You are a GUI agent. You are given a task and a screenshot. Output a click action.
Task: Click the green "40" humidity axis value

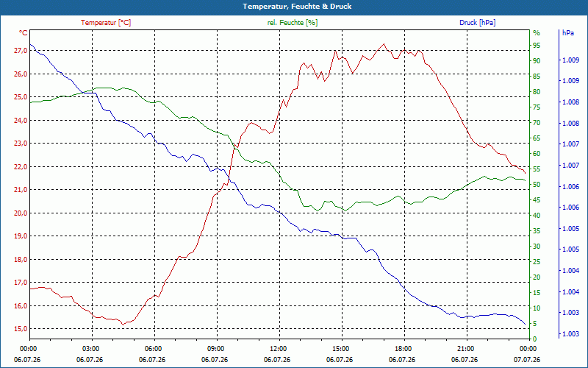pos(537,216)
